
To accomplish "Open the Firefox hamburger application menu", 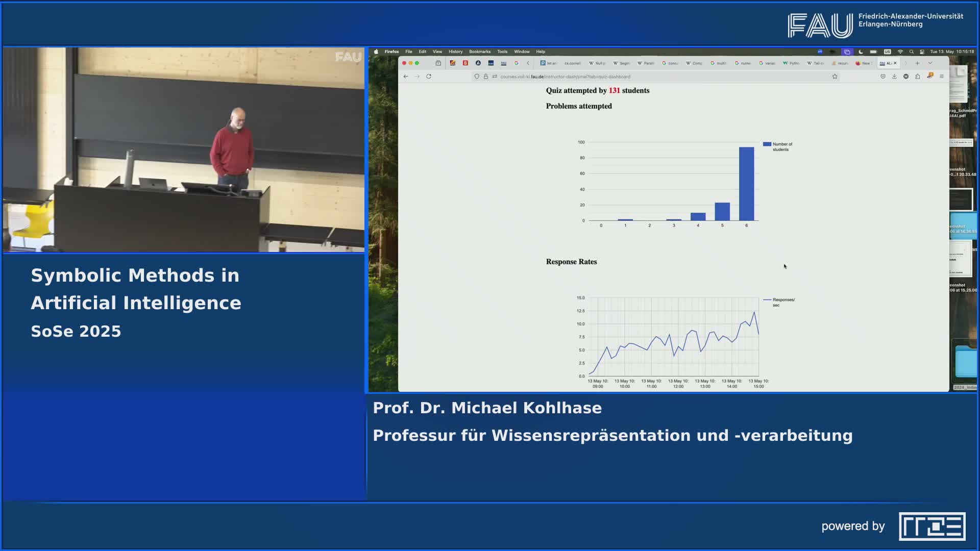I will tap(942, 77).
